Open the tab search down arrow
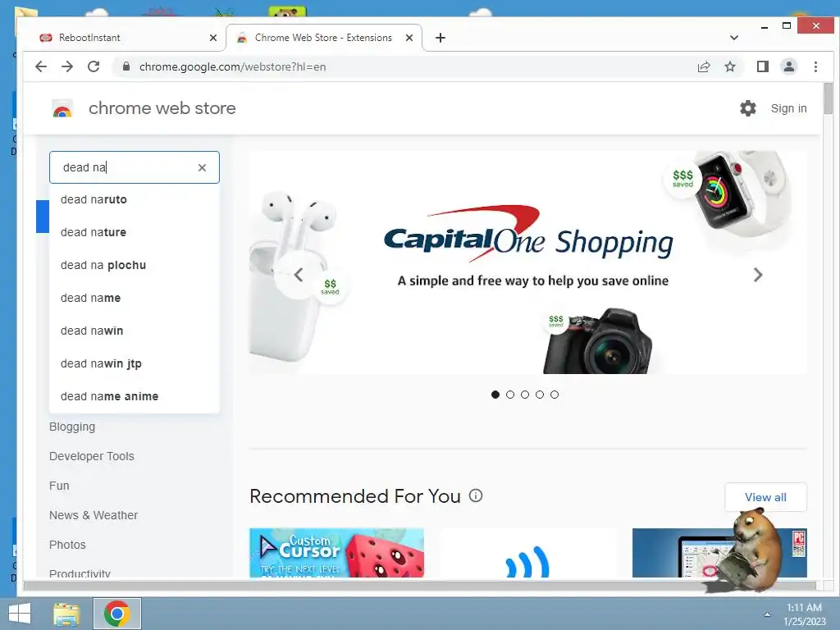 point(734,38)
